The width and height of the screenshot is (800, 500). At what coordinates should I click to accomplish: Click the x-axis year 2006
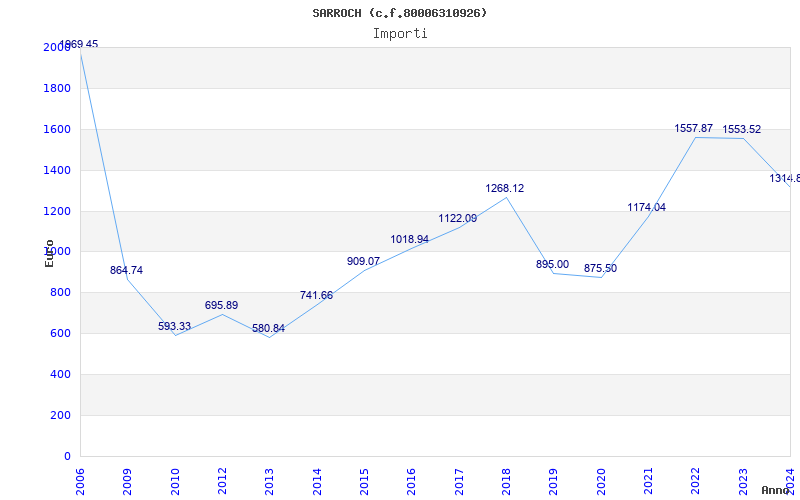pyautogui.click(x=80, y=481)
